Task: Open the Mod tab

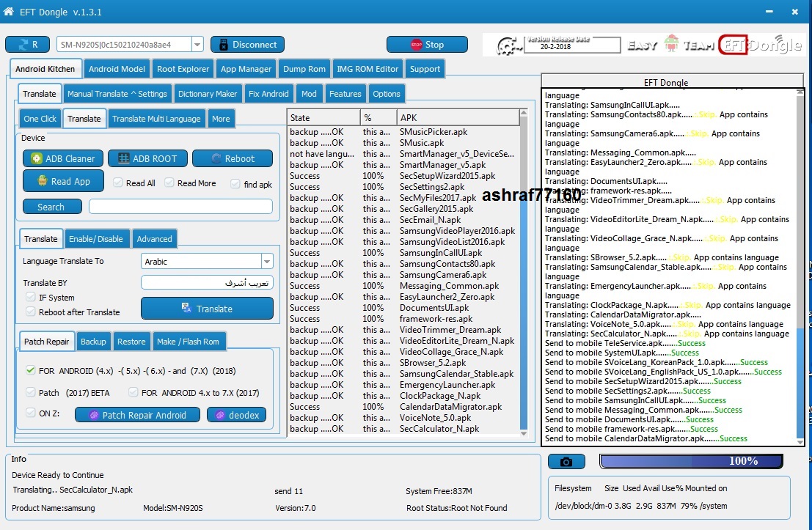Action: click(x=309, y=94)
